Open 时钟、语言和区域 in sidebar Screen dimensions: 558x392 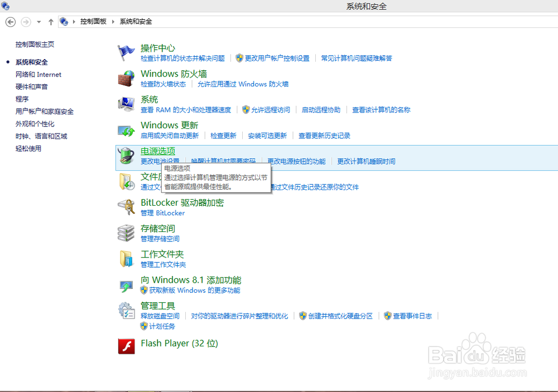coord(41,136)
